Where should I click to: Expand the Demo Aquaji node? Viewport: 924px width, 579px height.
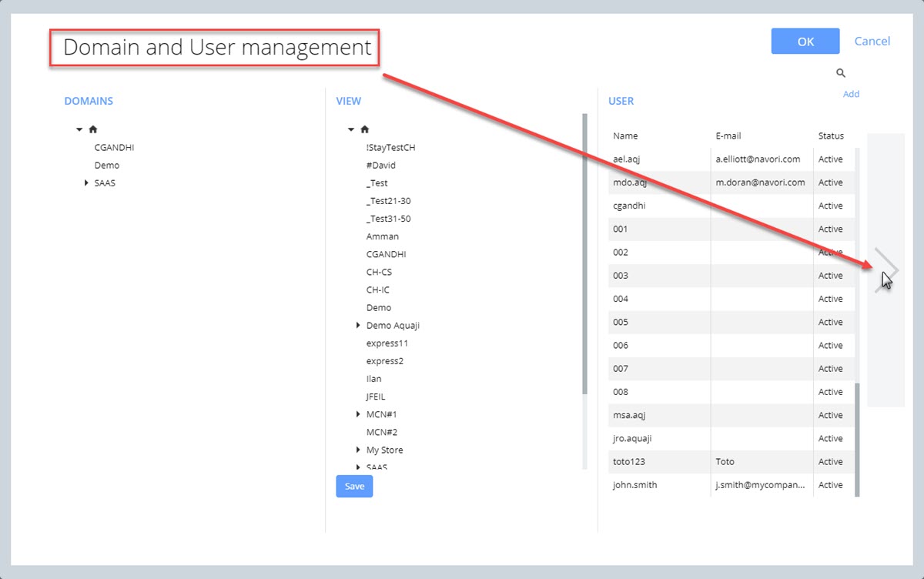point(358,326)
